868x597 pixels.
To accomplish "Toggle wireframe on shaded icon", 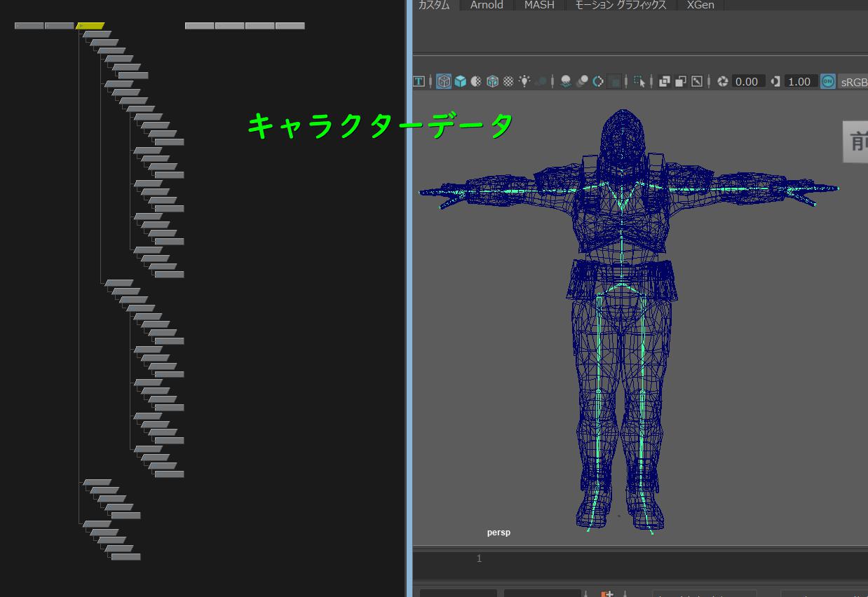I will (x=492, y=81).
